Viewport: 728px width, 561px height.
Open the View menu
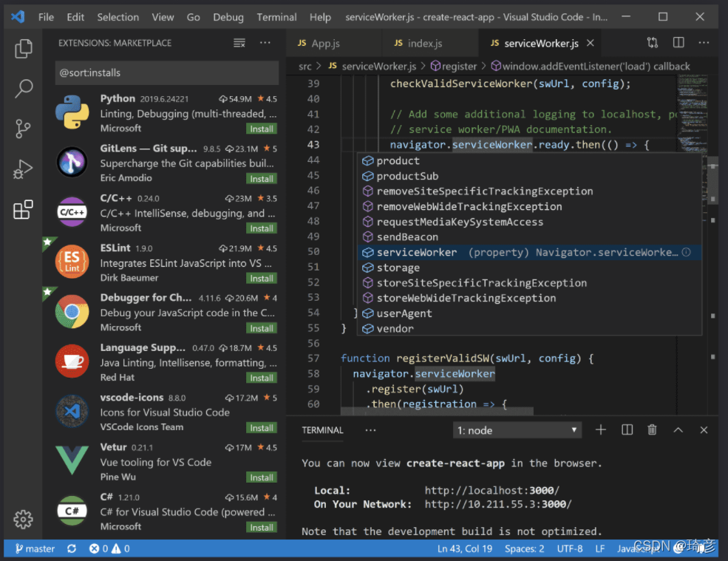coord(163,17)
